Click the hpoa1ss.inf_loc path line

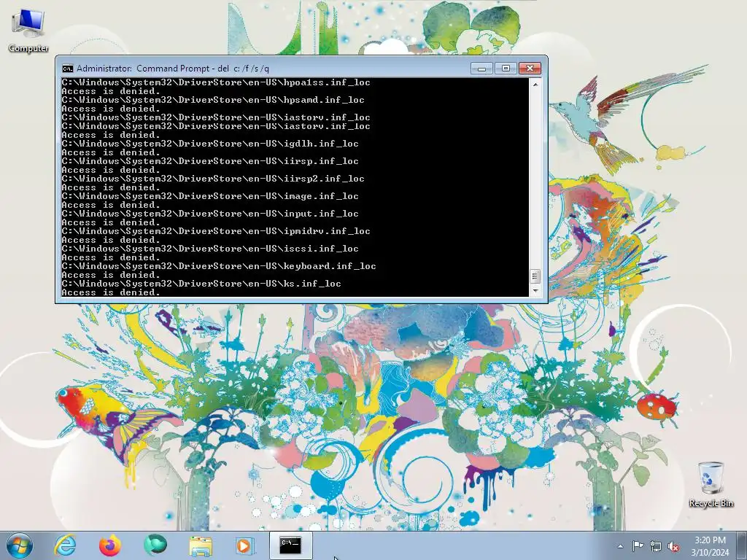click(x=216, y=82)
